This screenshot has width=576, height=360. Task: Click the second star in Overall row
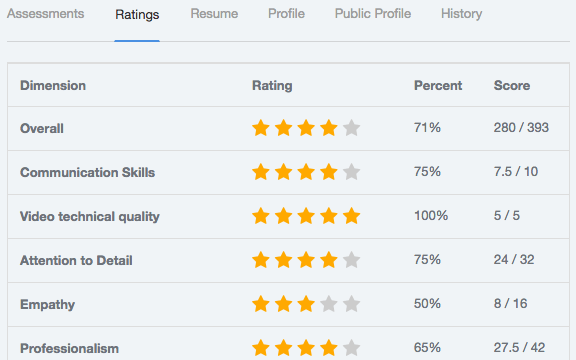pyautogui.click(x=284, y=128)
